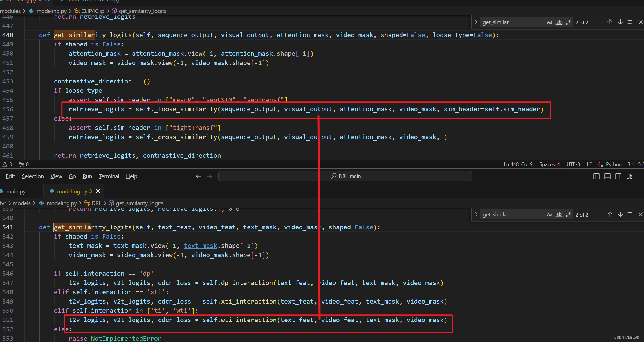Toggle Use Regular Expression in top find widget
Screen dimensions: 644x342
tap(568, 22)
